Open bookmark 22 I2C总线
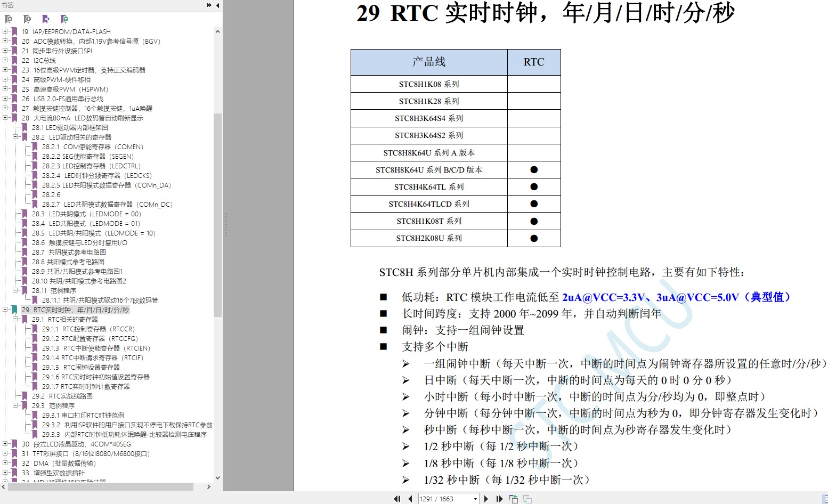This screenshot has width=828, height=504. (x=39, y=60)
